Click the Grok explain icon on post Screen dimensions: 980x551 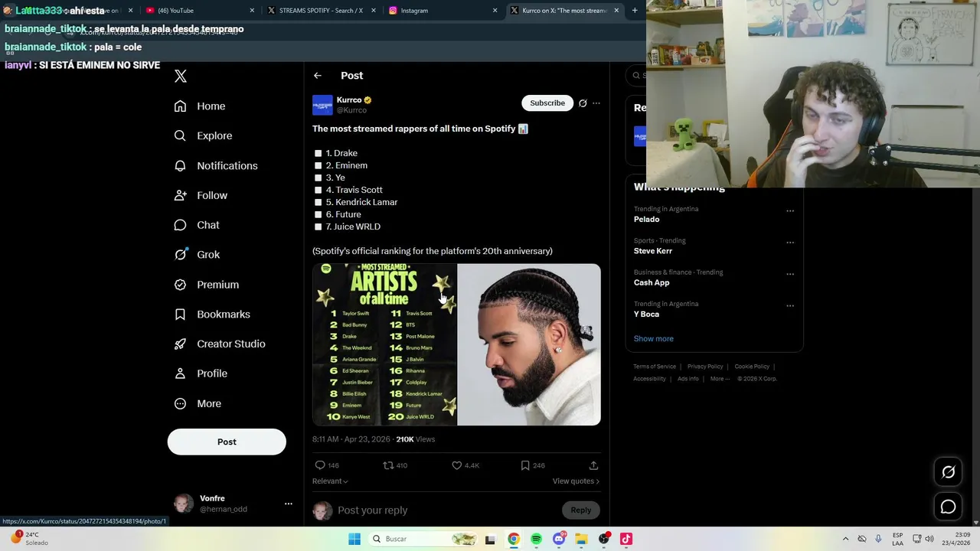(583, 103)
